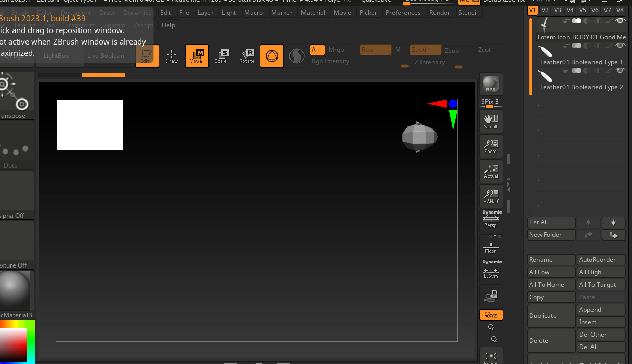
Task: Select the Scale transform tool
Action: point(220,56)
